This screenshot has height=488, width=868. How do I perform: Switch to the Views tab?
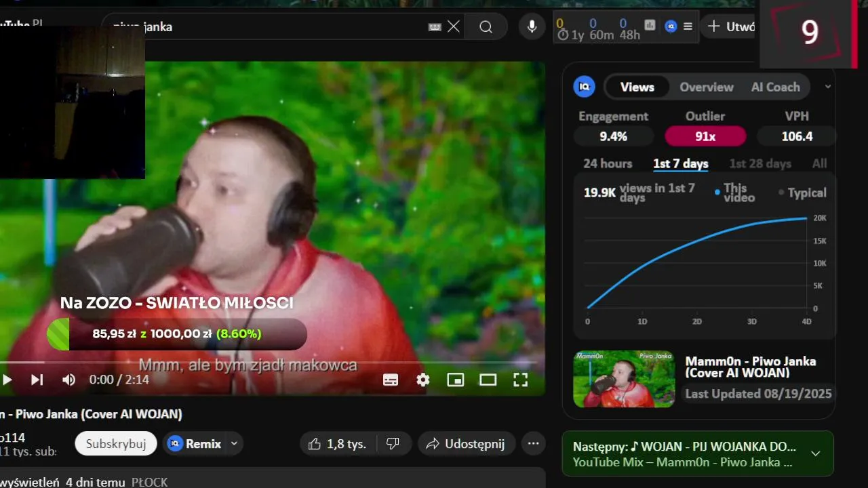(637, 87)
